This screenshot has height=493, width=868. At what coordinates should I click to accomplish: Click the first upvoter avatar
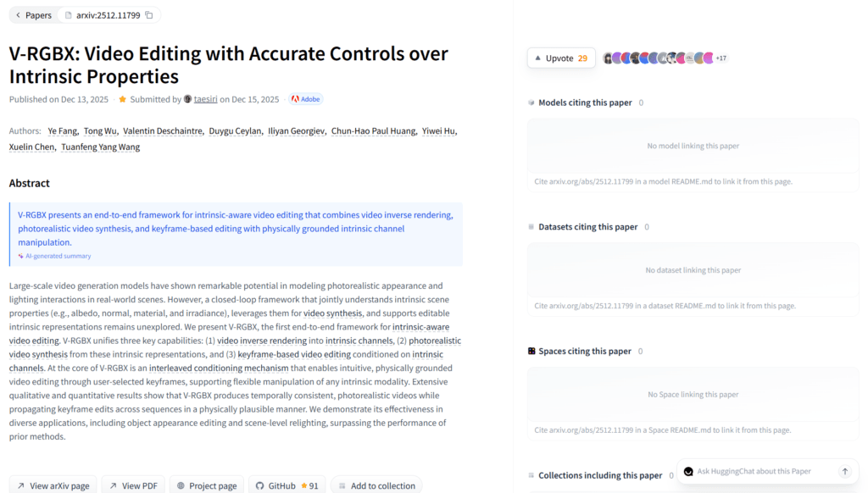click(x=608, y=58)
